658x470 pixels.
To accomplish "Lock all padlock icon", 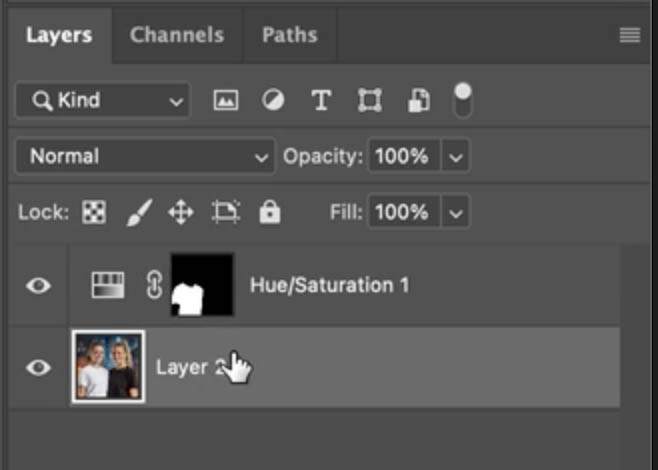I will pos(269,212).
